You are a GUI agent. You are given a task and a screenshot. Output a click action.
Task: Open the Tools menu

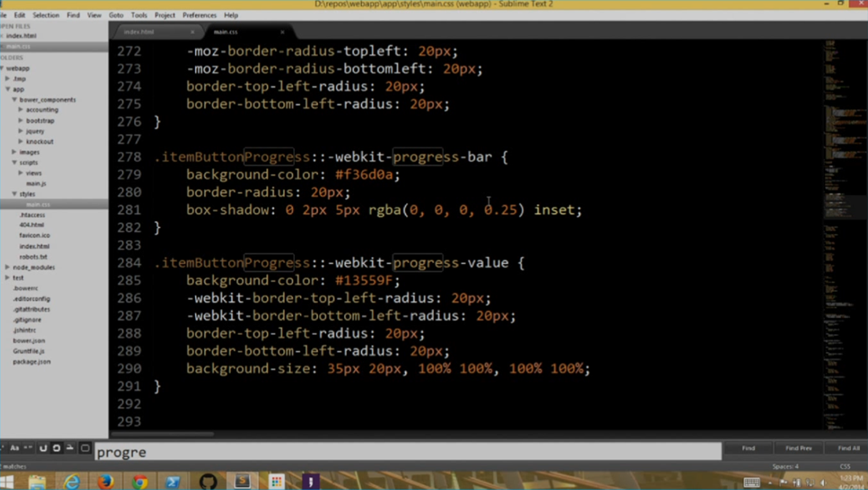click(x=139, y=15)
